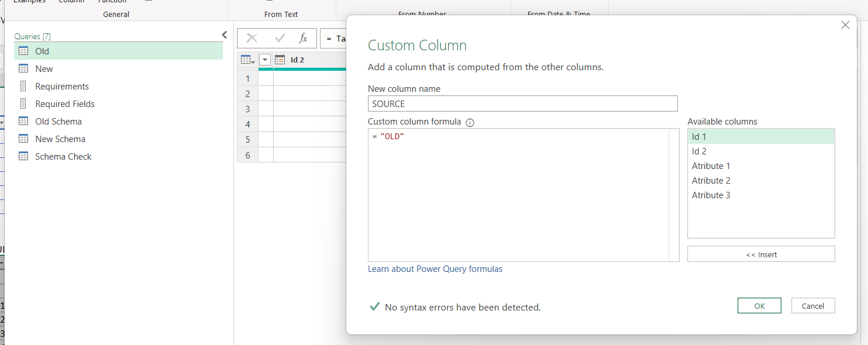Select Atribute 2 in Available columns

pyautogui.click(x=711, y=181)
